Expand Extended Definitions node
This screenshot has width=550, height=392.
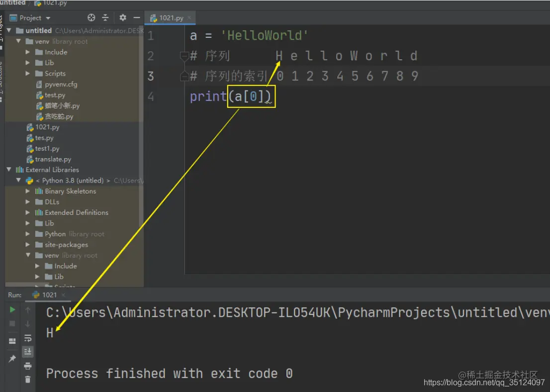[x=28, y=213]
